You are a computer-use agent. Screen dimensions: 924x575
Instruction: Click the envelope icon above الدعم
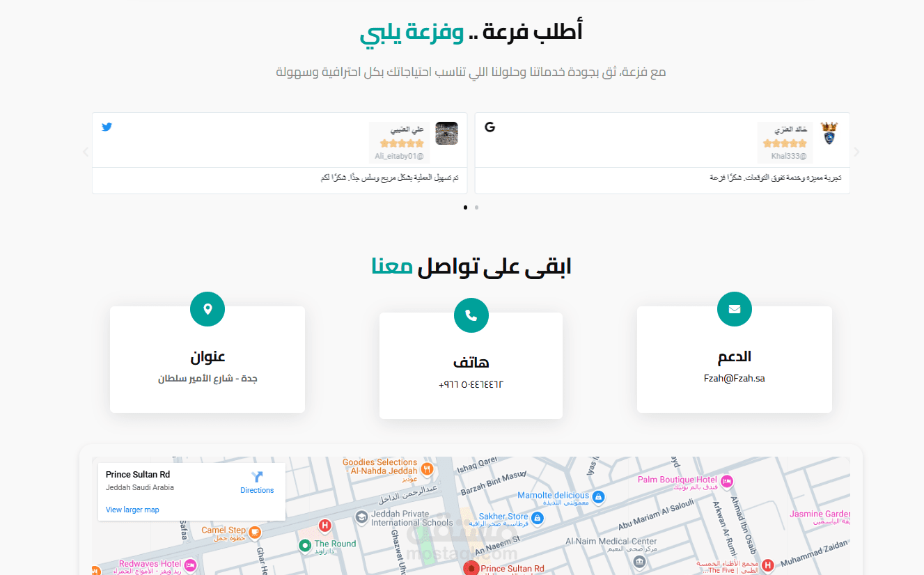735,309
